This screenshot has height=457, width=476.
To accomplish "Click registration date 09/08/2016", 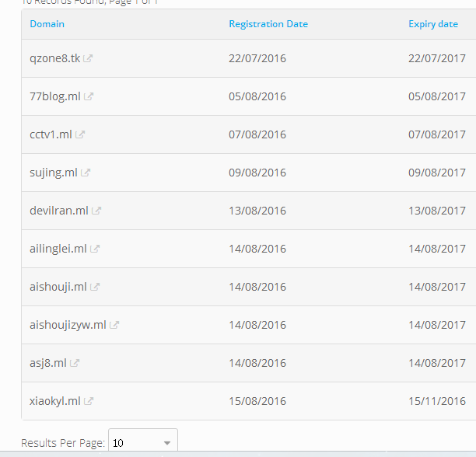I will tap(257, 173).
